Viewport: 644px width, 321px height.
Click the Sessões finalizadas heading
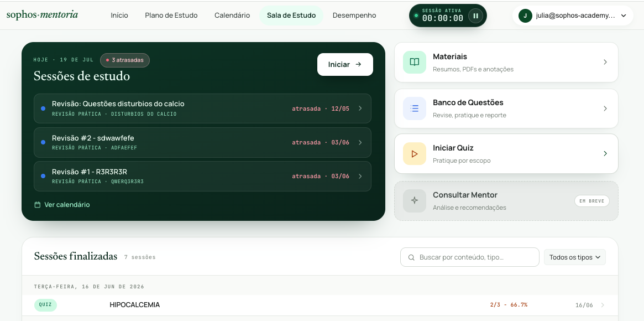(76, 256)
